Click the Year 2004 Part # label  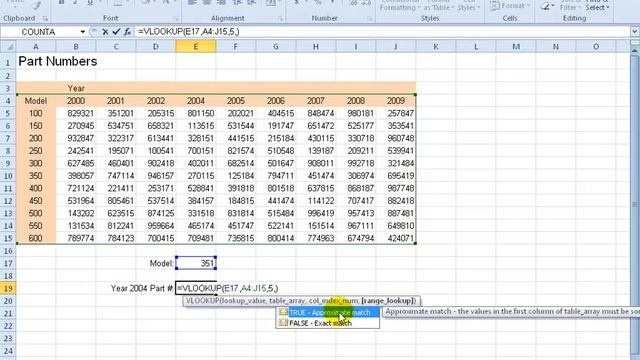142,289
